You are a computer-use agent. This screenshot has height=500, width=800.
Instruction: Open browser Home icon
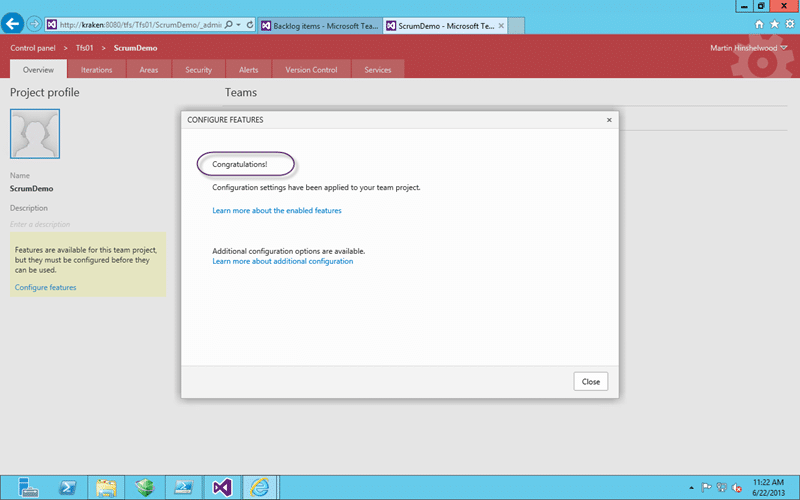click(x=759, y=24)
